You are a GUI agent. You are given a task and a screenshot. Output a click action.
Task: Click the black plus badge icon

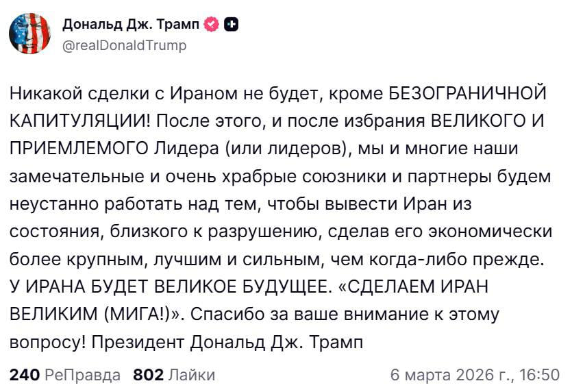(x=232, y=25)
